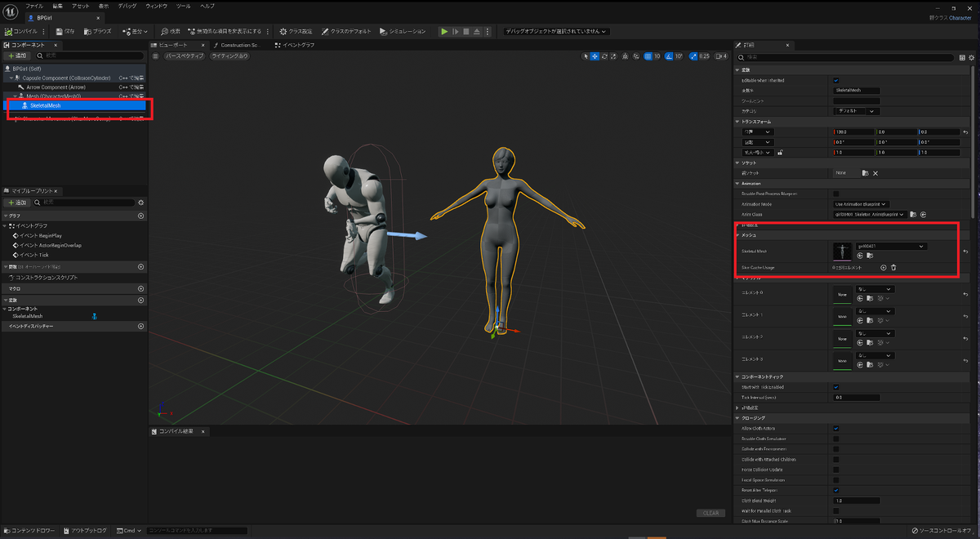
Task: Toggle Start with Tick Enabled checkbox
Action: coord(835,387)
